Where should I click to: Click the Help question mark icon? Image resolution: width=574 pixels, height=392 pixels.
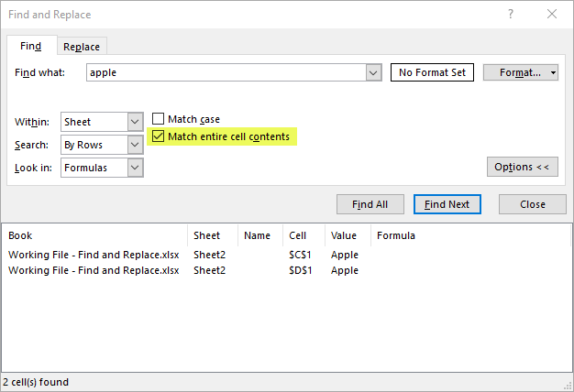(x=509, y=15)
